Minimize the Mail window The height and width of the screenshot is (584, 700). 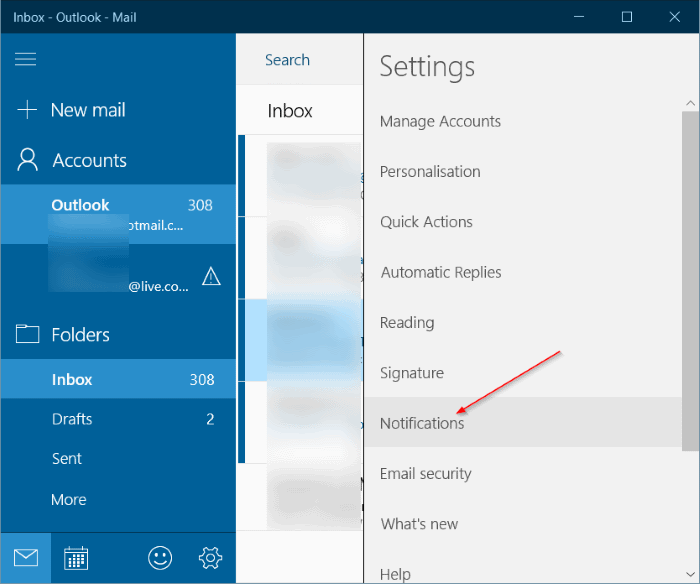pos(579,17)
